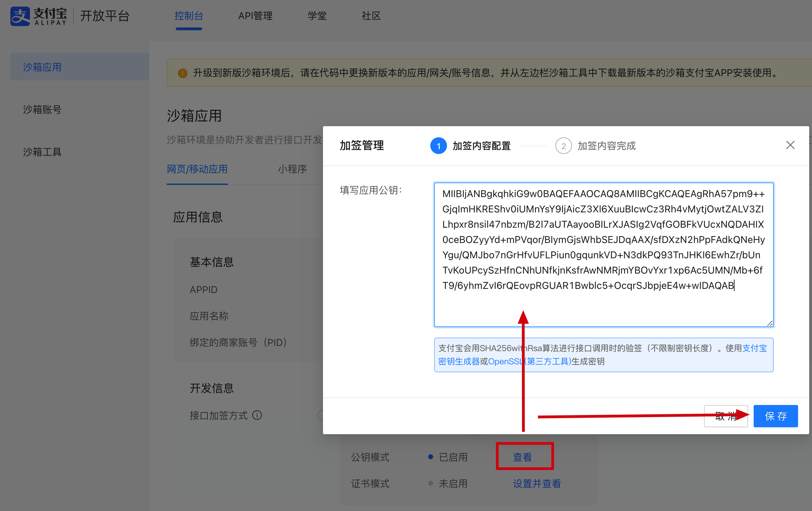Open the API管理 menu

(255, 16)
